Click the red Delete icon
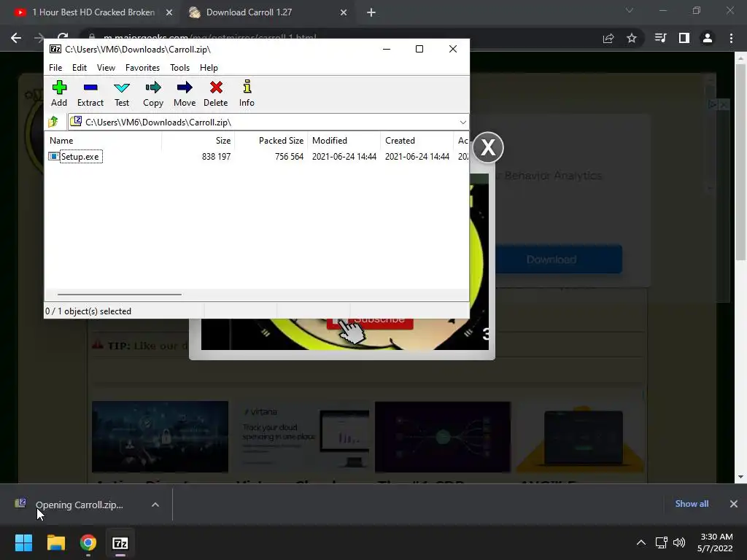The height and width of the screenshot is (560, 747). pyautogui.click(x=216, y=93)
